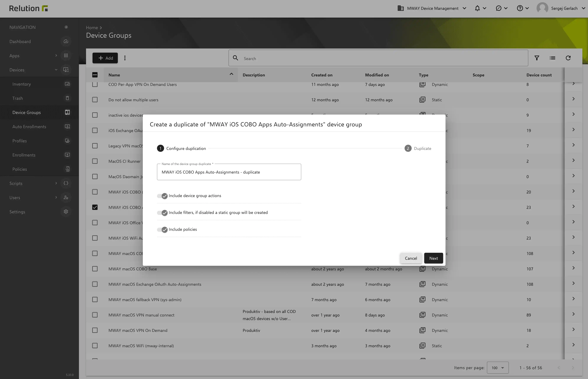The image size is (588, 379).
Task: Click the user avatar for Sergej Gerlach
Action: coord(542,8)
